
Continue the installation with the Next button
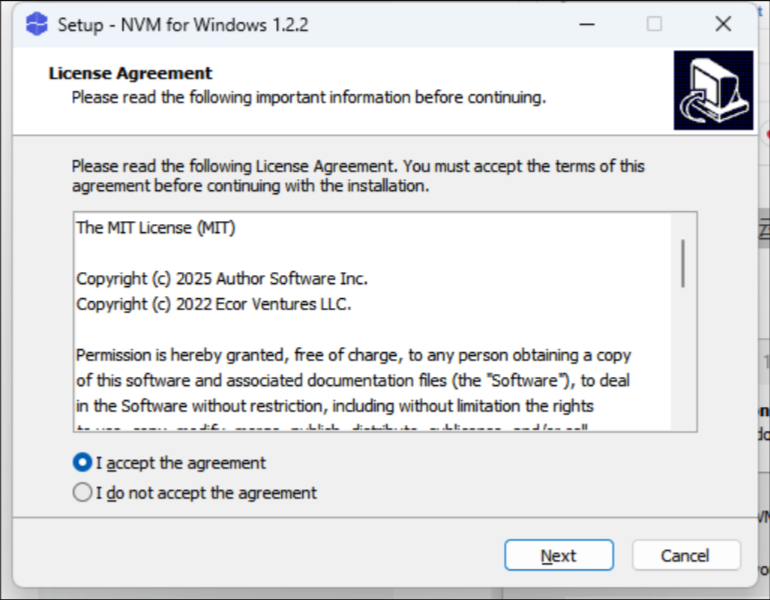[559, 555]
